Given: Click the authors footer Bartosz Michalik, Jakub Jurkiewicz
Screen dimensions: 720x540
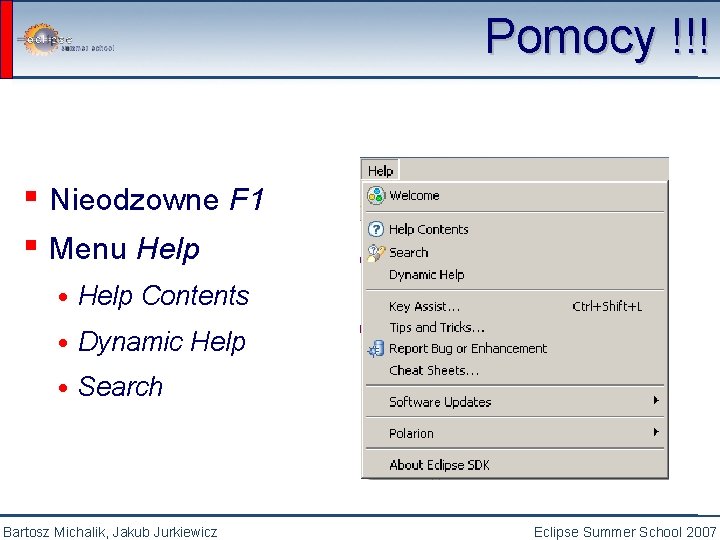Looking at the screenshot, I should 110,532.
